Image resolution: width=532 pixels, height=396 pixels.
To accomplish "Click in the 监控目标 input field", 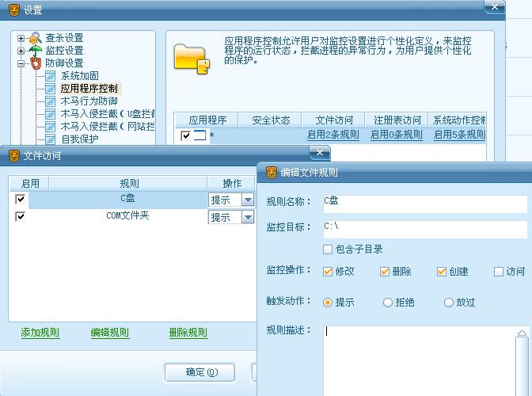I will pos(425,229).
